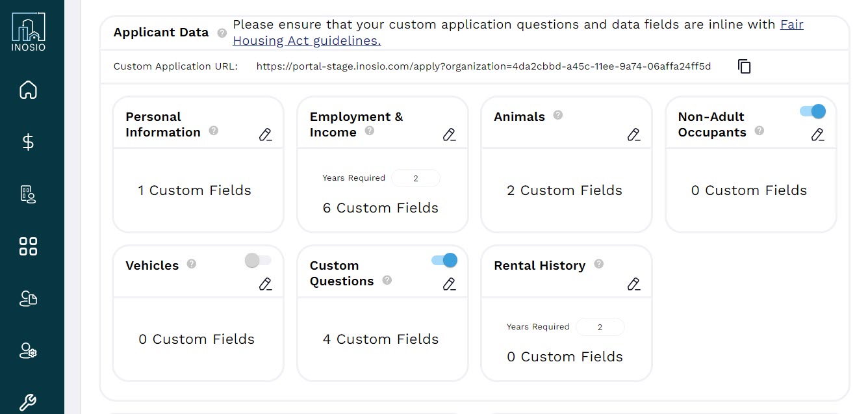This screenshot has height=414, width=868.
Task: Click Rental History Years Required field
Action: tap(600, 327)
